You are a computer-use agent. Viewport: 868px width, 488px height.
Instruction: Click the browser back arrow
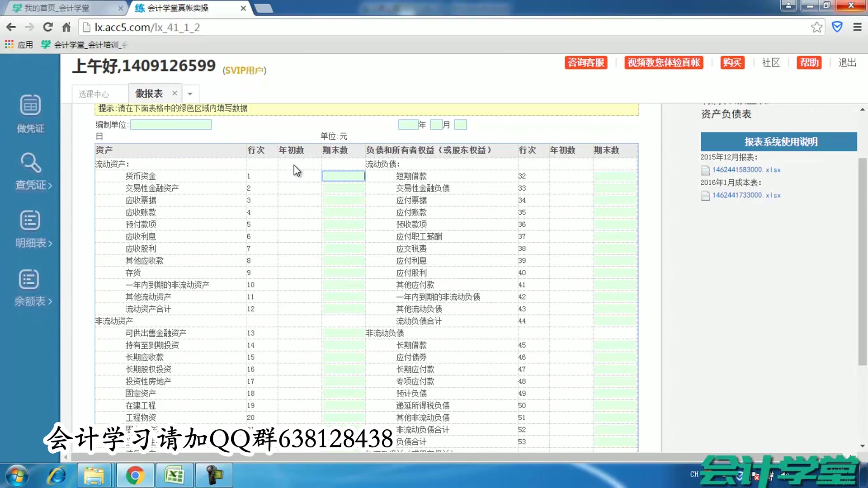coord(11,27)
